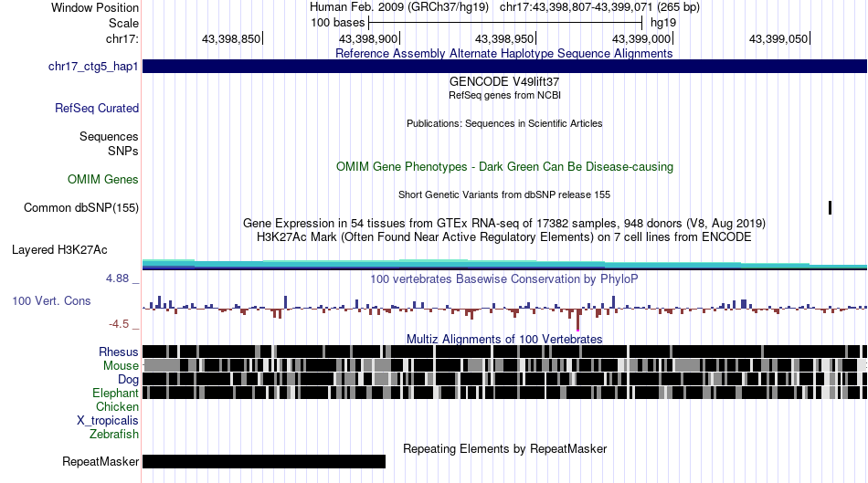
Task: Click the -4.5 PhyloP lower limit value
Action: (119, 323)
